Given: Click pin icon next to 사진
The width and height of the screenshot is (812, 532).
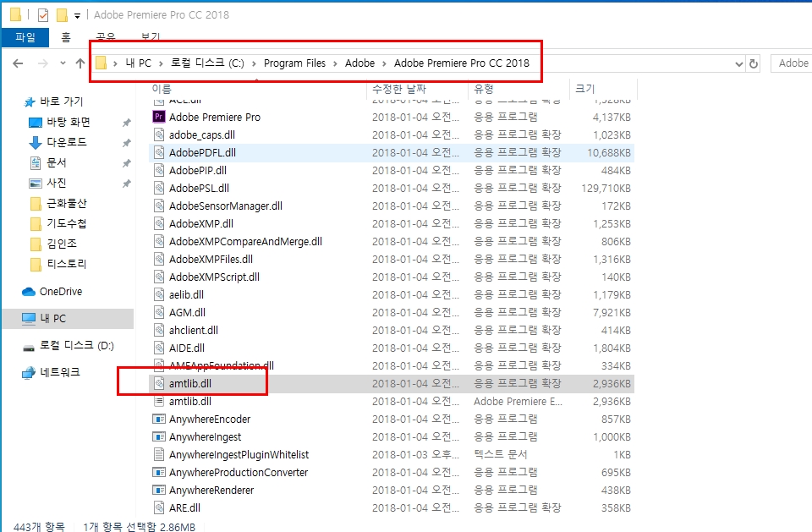Looking at the screenshot, I should [126, 184].
